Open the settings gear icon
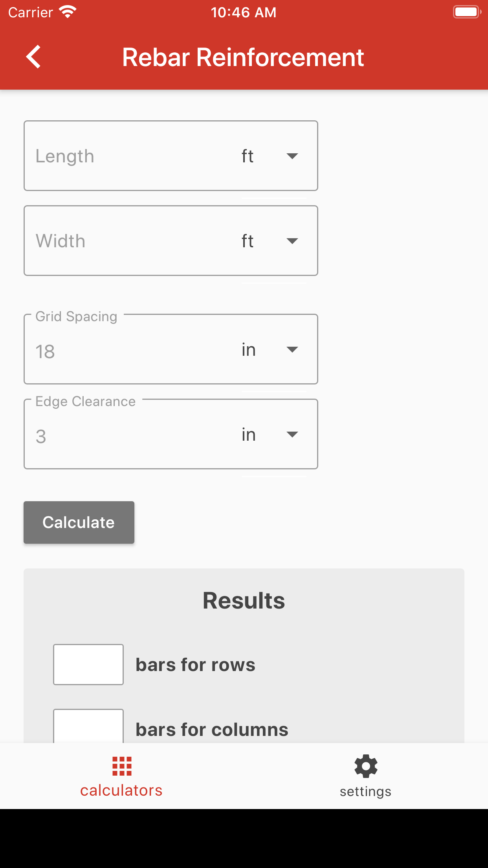This screenshot has height=868, width=488. (x=366, y=766)
